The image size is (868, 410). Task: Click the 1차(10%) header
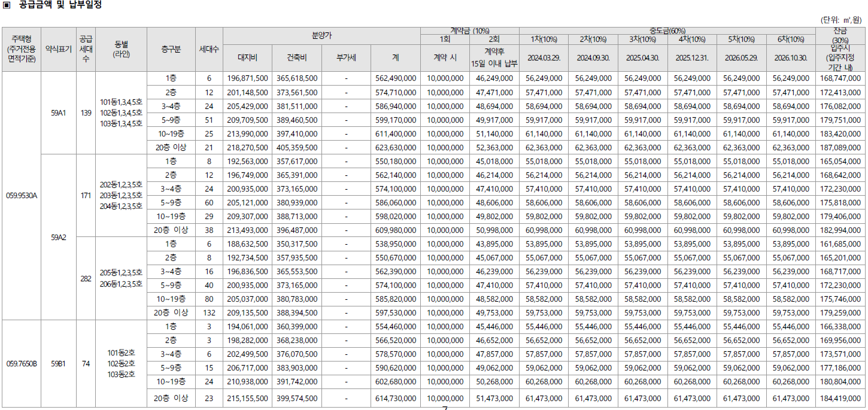(544, 40)
